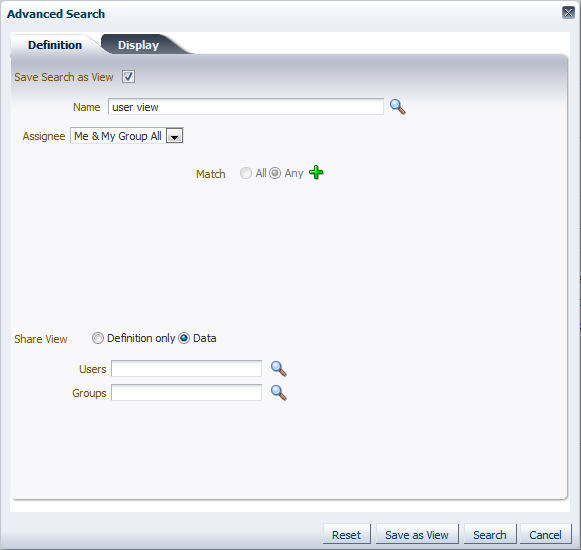This screenshot has height=550, width=581.
Task: Select the Any match radio button
Action: point(275,173)
